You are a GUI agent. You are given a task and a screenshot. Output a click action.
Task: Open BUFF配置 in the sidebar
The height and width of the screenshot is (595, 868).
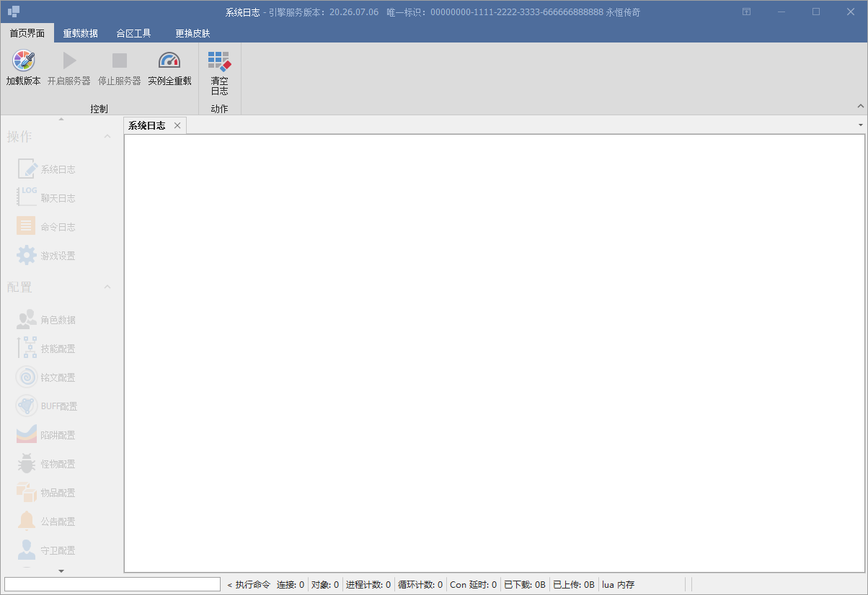pos(46,406)
